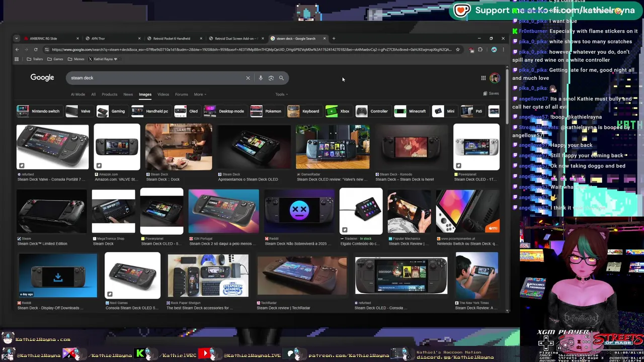Close the steam deck Google Search tab
Image resolution: width=644 pixels, height=362 pixels.
tap(325, 38)
